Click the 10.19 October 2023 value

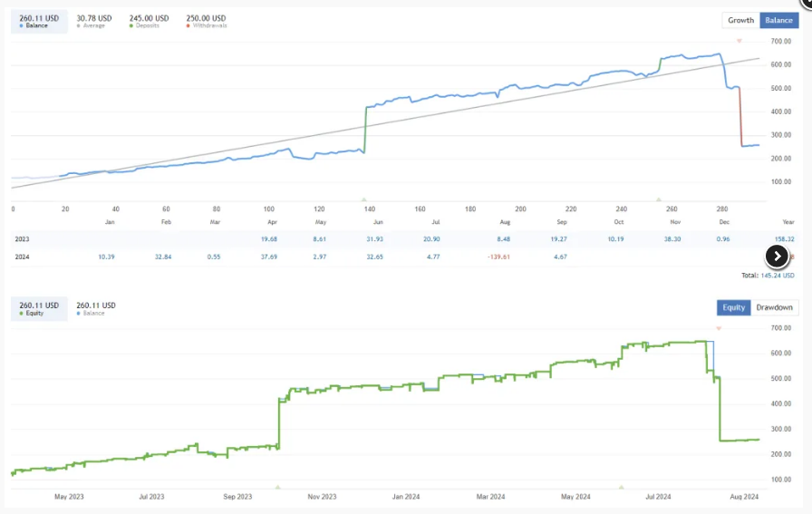(x=615, y=239)
